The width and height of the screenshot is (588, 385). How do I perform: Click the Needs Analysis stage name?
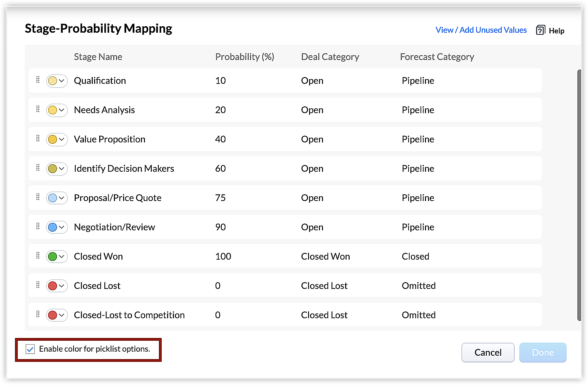pyautogui.click(x=104, y=110)
